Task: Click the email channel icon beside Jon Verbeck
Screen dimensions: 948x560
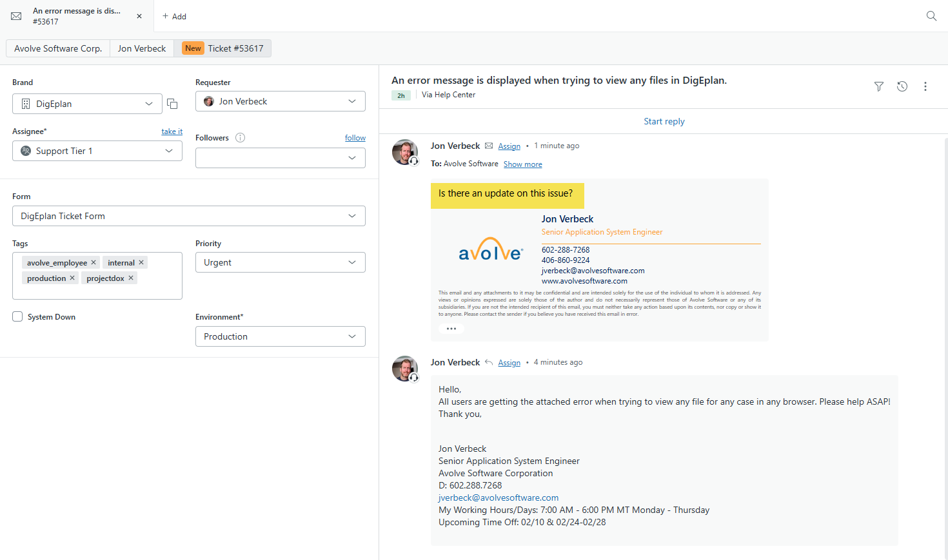Action: 489,146
